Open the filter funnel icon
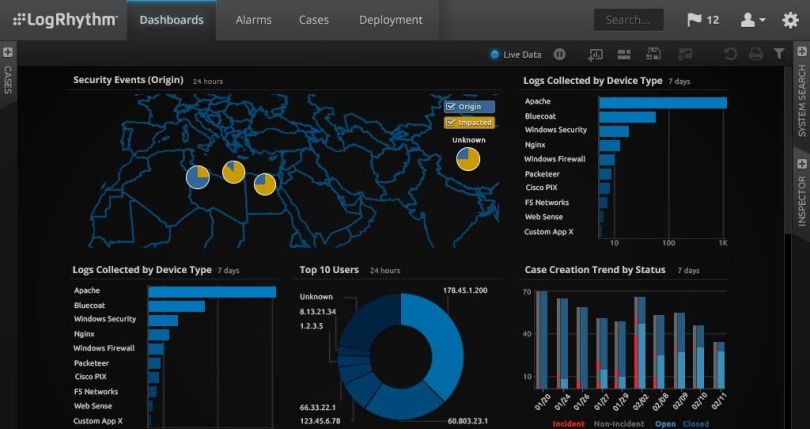The width and height of the screenshot is (810, 429). coord(779,54)
